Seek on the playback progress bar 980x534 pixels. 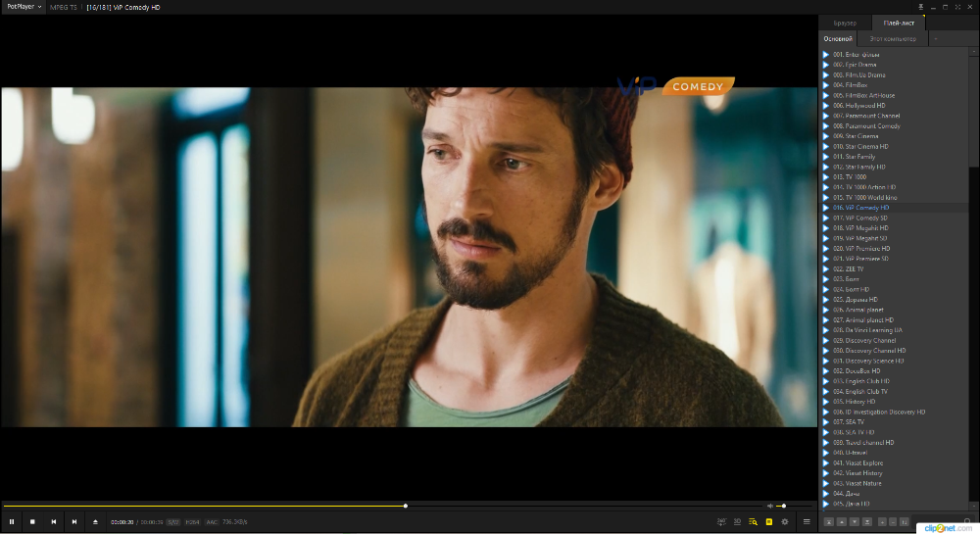click(x=382, y=506)
